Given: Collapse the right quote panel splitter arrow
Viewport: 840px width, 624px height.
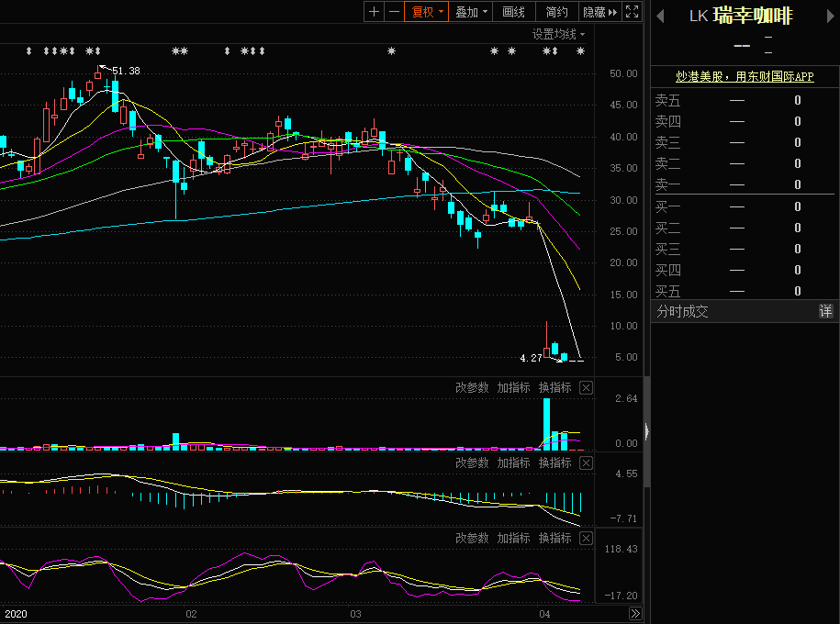Looking at the screenshot, I should click(x=646, y=430).
